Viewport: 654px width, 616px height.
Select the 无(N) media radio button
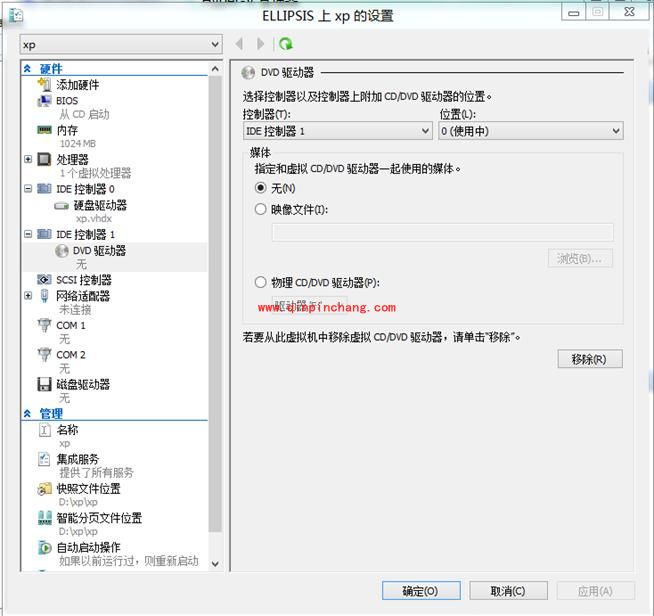point(261,188)
